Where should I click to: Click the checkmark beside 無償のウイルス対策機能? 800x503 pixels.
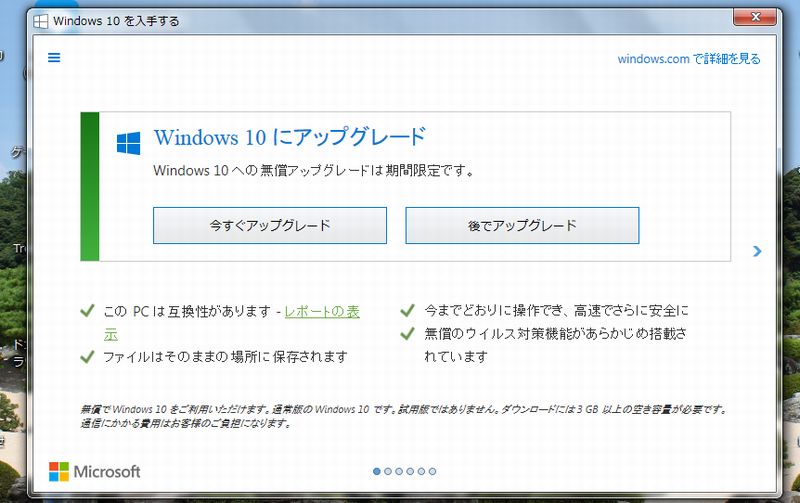(x=407, y=333)
